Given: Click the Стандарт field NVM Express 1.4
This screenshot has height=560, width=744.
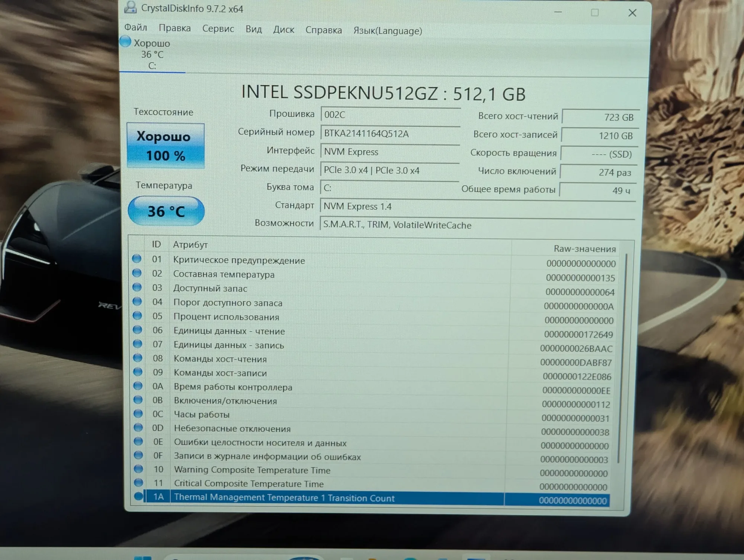Looking at the screenshot, I should 477,206.
